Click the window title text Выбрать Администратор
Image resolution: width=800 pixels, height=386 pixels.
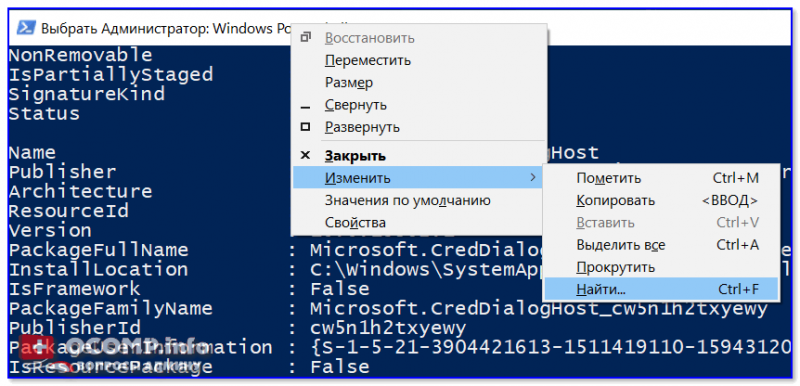click(124, 28)
